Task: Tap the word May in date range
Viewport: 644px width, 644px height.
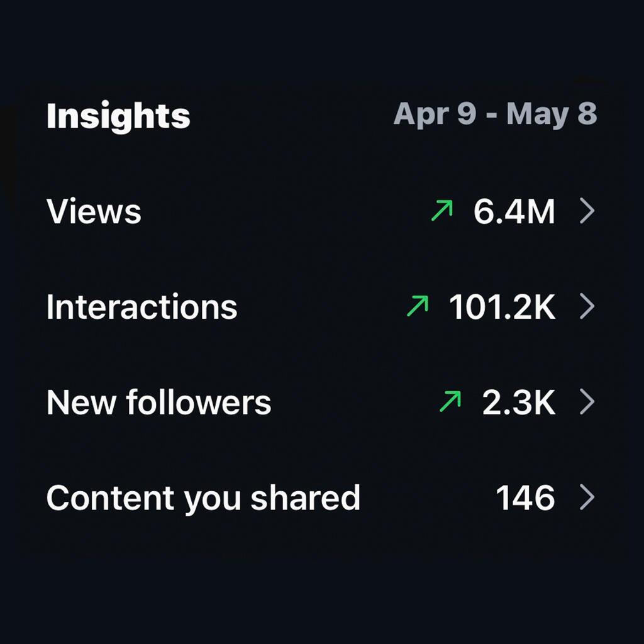Action: pos(538,115)
